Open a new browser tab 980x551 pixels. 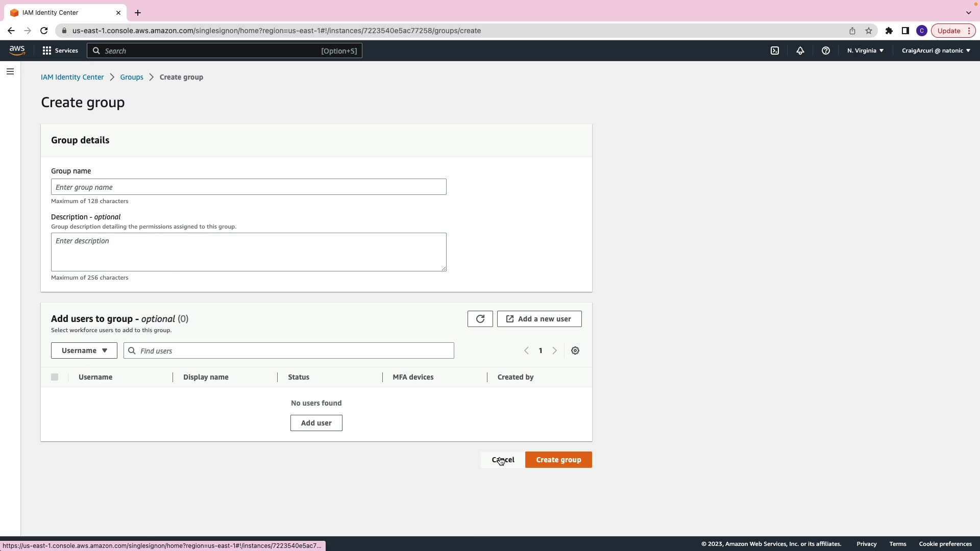tap(138, 13)
